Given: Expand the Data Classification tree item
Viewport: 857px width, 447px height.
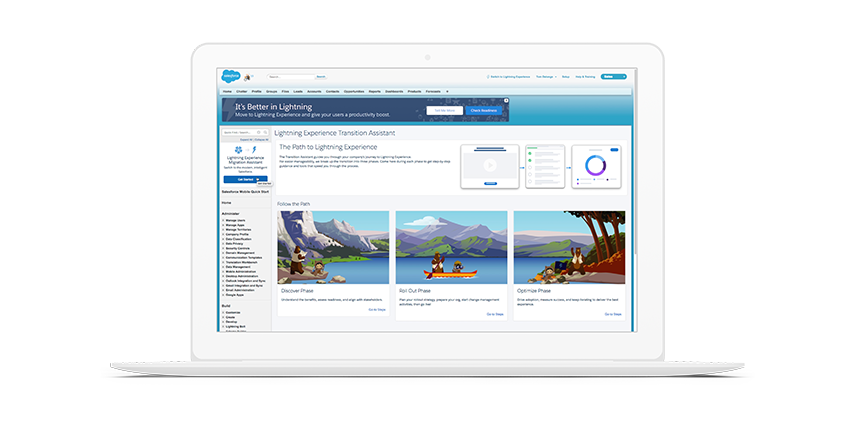Looking at the screenshot, I should [224, 239].
